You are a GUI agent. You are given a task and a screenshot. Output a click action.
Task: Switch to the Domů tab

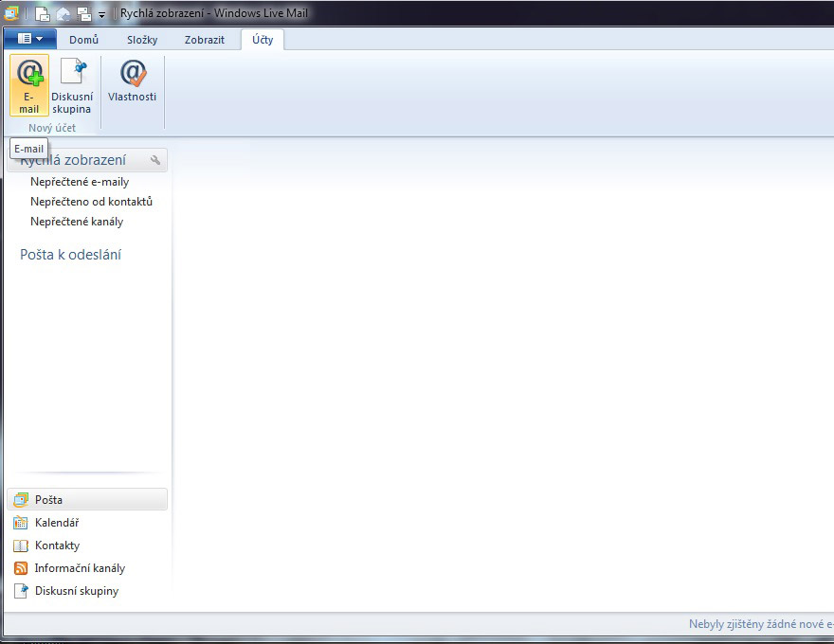[x=83, y=40]
